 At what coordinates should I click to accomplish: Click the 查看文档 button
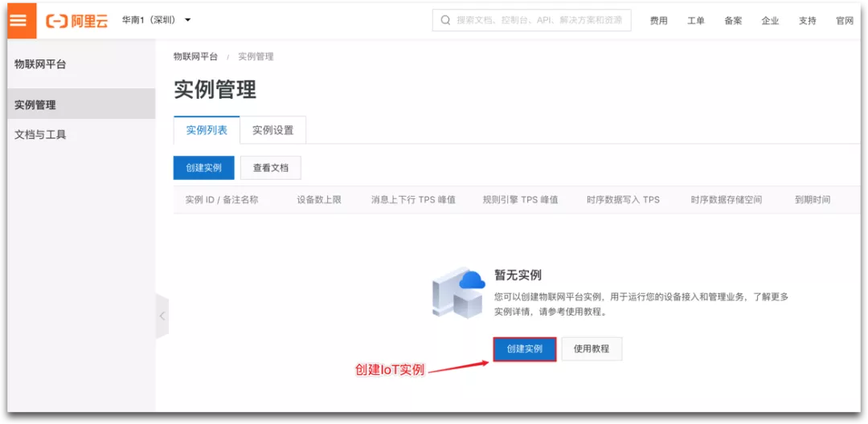pos(271,168)
